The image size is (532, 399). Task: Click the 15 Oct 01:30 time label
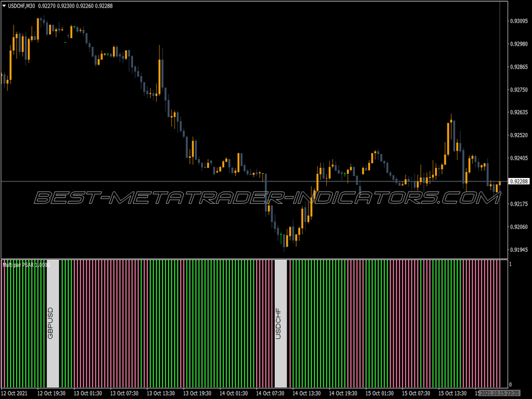379,393
